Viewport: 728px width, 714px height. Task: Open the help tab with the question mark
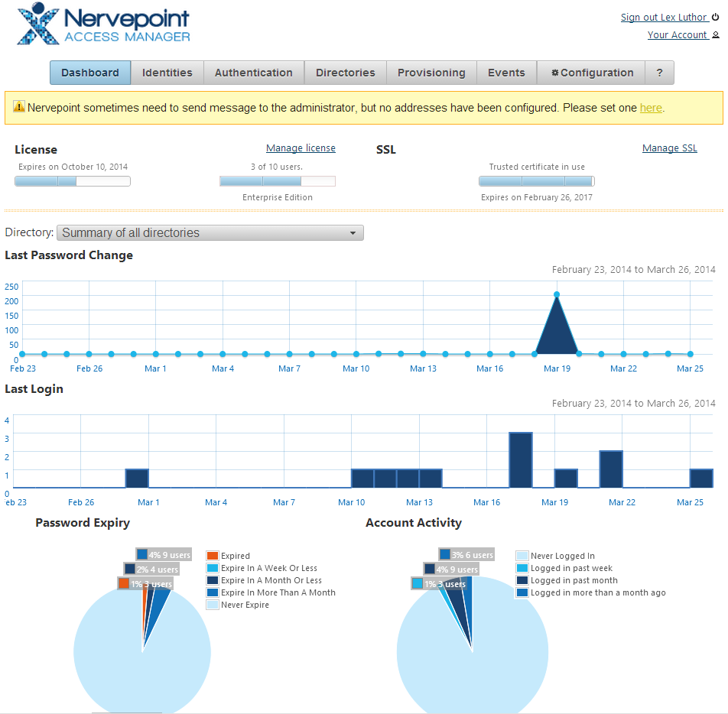point(659,72)
